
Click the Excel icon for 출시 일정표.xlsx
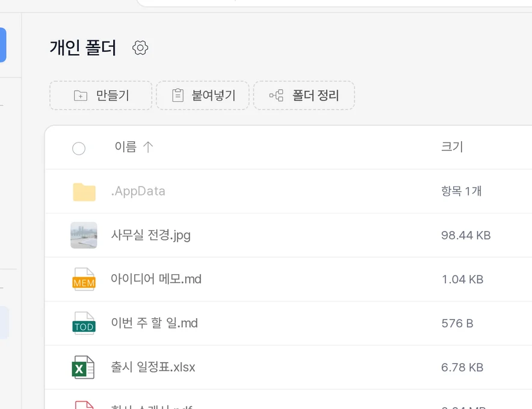83,367
